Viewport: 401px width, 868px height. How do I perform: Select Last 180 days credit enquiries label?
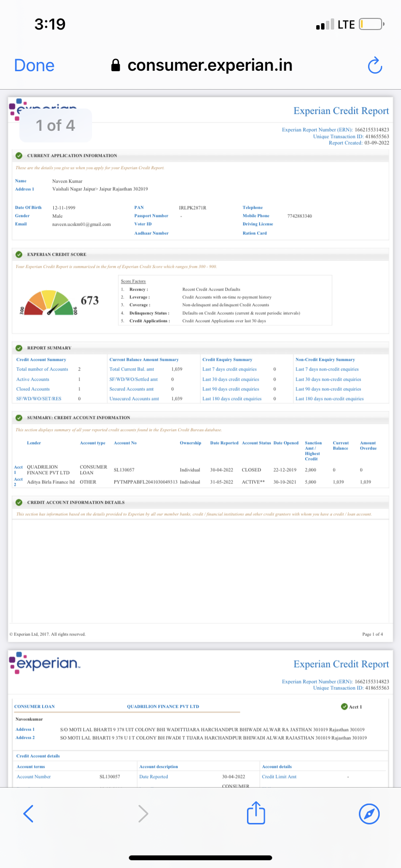[232, 399]
